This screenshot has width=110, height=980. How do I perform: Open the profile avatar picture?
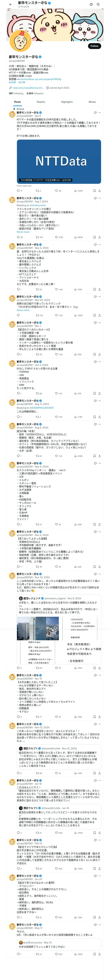[20, 40]
